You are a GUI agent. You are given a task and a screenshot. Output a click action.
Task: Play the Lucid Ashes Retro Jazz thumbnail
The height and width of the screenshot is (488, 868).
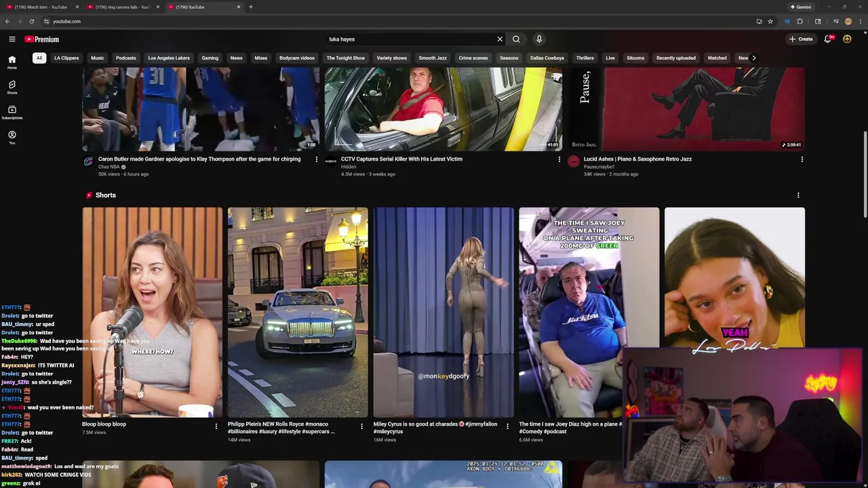(x=686, y=108)
